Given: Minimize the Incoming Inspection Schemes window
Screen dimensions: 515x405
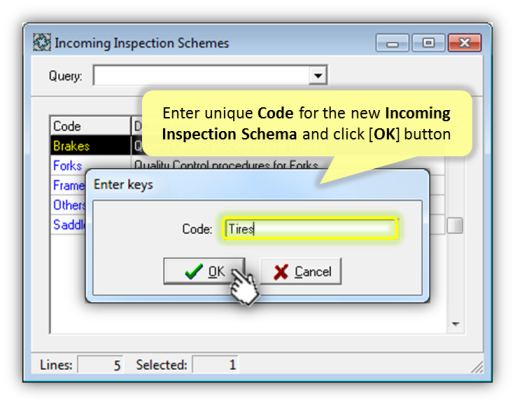Looking at the screenshot, I should tap(392, 43).
